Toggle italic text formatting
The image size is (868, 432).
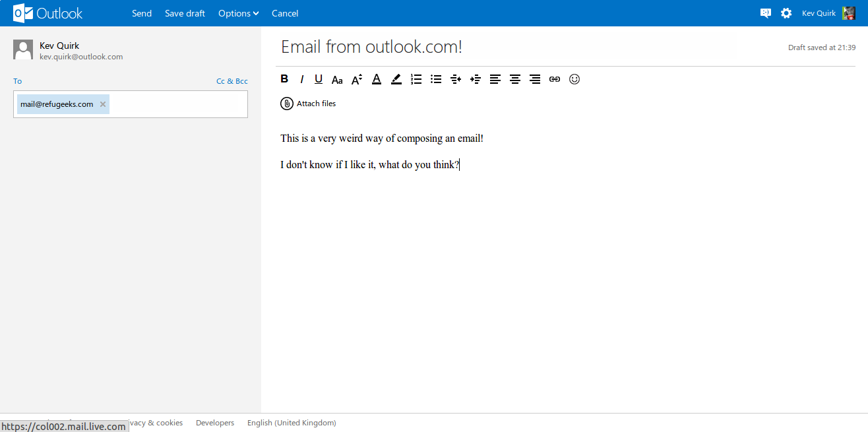(301, 79)
